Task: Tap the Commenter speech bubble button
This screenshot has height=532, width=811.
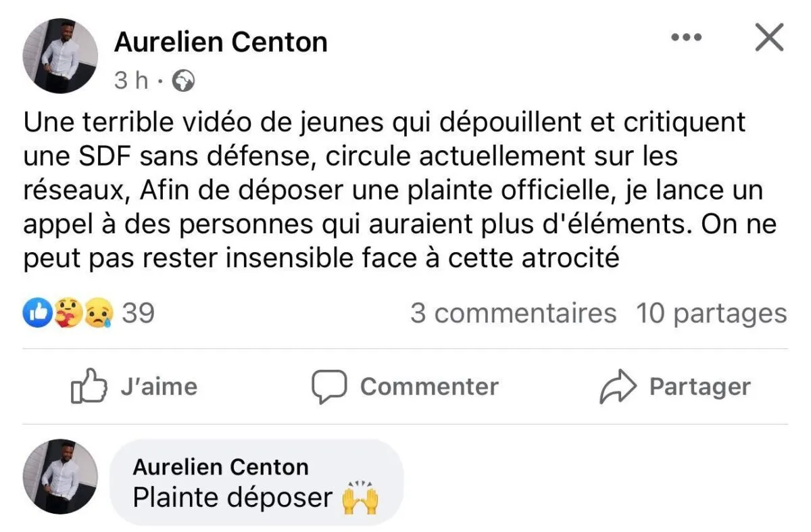Action: pos(405,387)
